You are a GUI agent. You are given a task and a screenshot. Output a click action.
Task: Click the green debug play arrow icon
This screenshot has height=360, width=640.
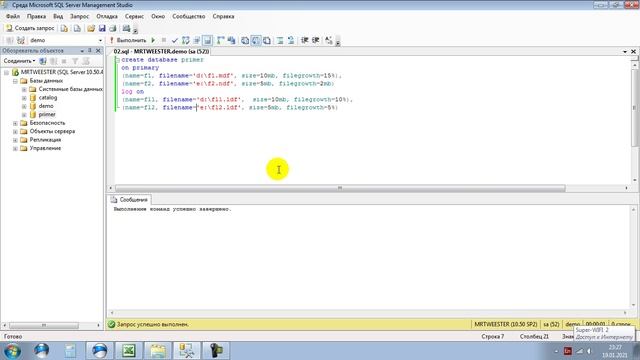pos(153,40)
